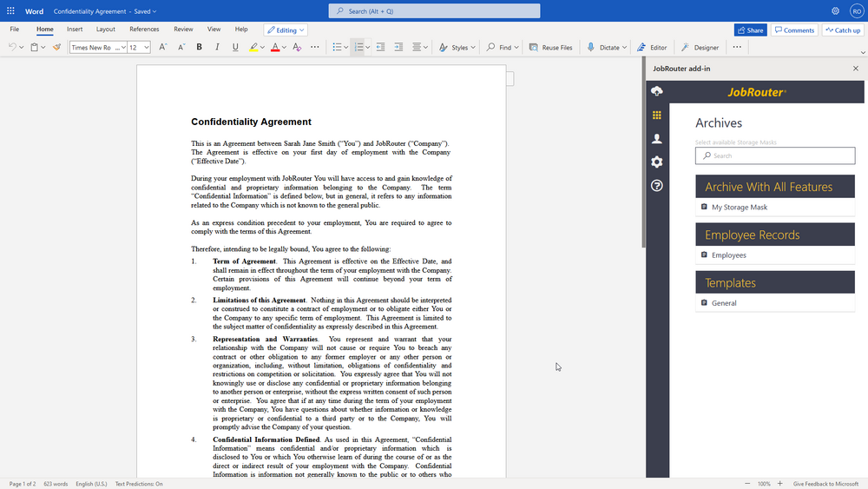Open more ribbon options ellipsis
The height and width of the screenshot is (489, 868).
click(x=737, y=47)
